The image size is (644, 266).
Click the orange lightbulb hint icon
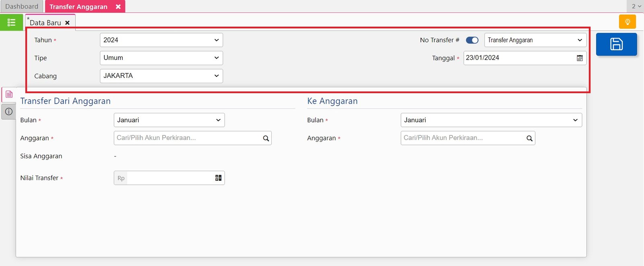pyautogui.click(x=627, y=22)
